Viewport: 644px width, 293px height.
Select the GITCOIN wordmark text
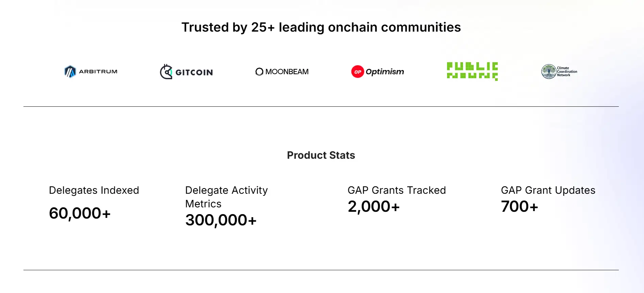coord(194,72)
